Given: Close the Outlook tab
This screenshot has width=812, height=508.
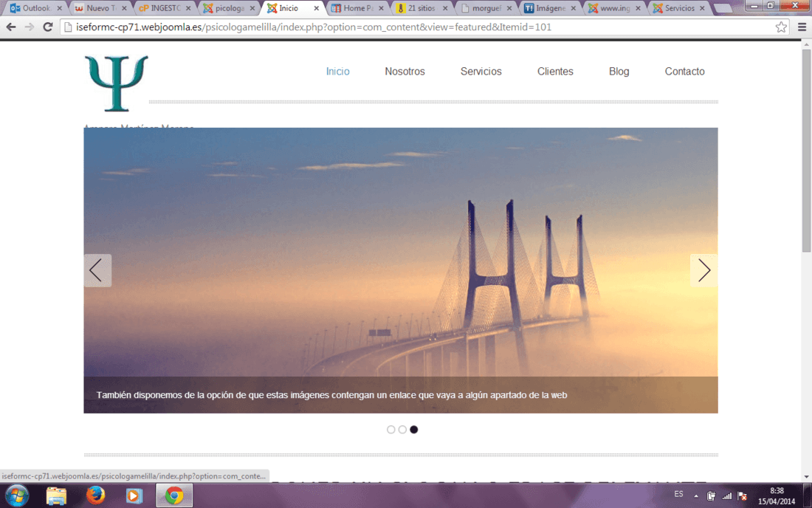Looking at the screenshot, I should pos(60,8).
